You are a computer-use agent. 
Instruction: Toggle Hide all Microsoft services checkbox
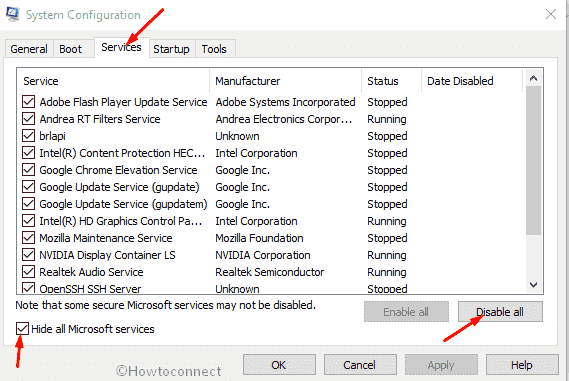[22, 329]
